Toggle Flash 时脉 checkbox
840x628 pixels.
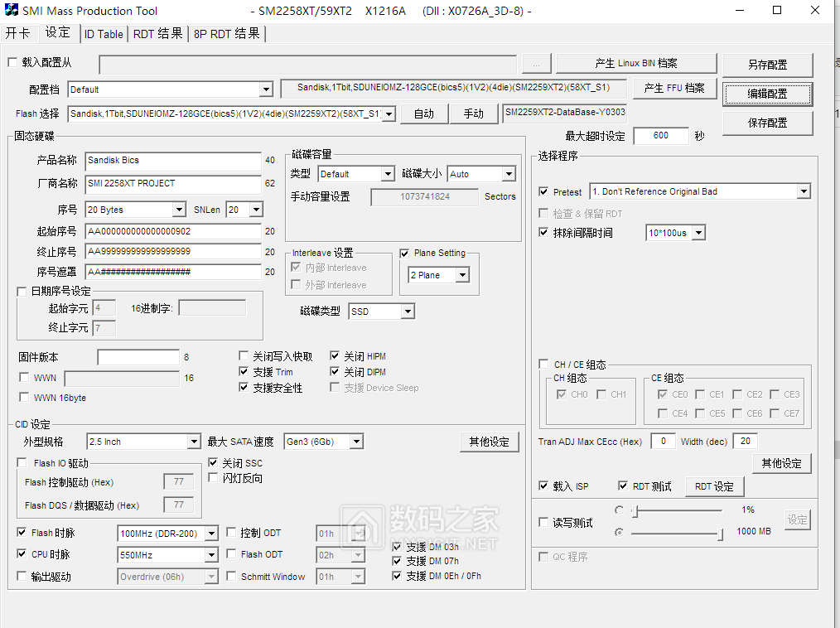22,532
